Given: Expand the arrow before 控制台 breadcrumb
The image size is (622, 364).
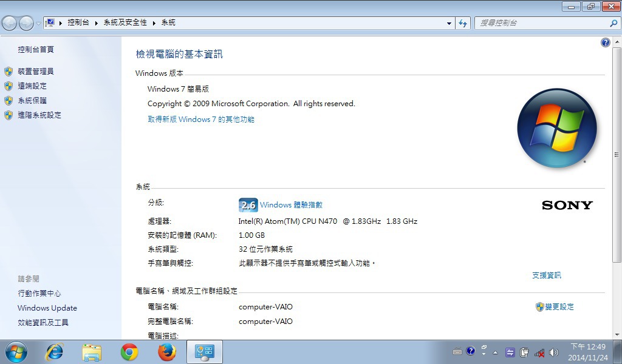Looking at the screenshot, I should click(x=61, y=23).
